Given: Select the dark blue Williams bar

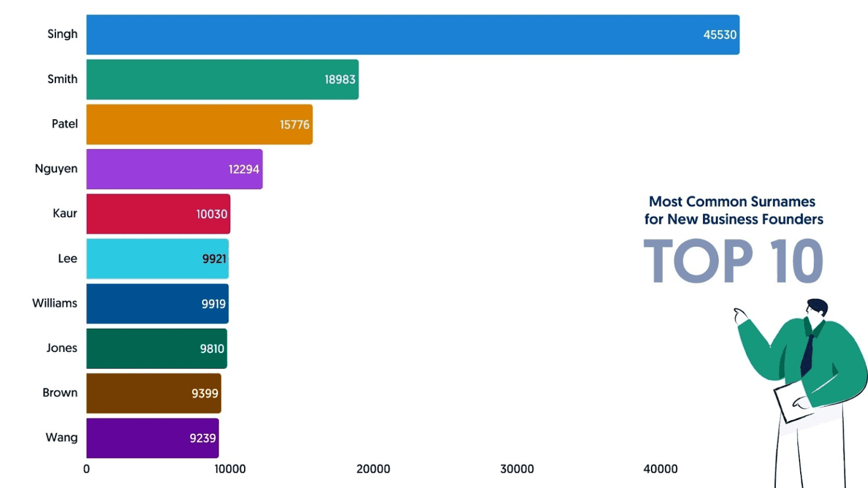Looking at the screenshot, I should pos(157,304).
